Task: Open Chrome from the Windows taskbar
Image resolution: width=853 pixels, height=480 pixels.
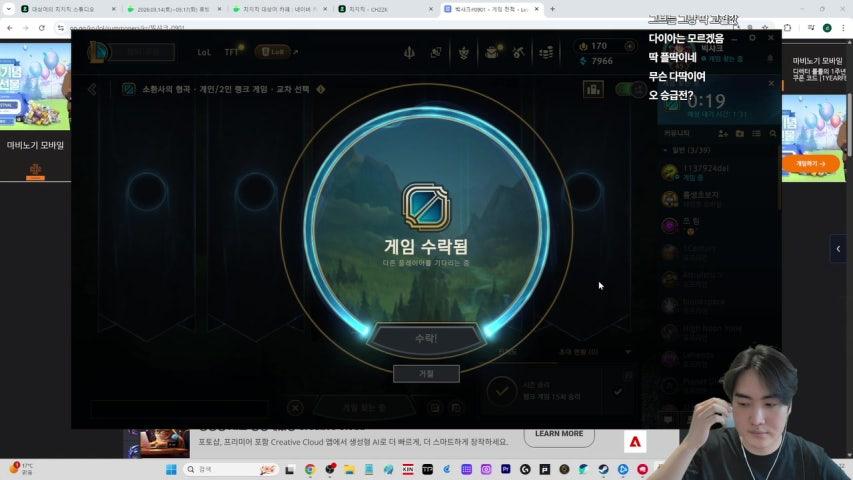Action: coord(310,469)
